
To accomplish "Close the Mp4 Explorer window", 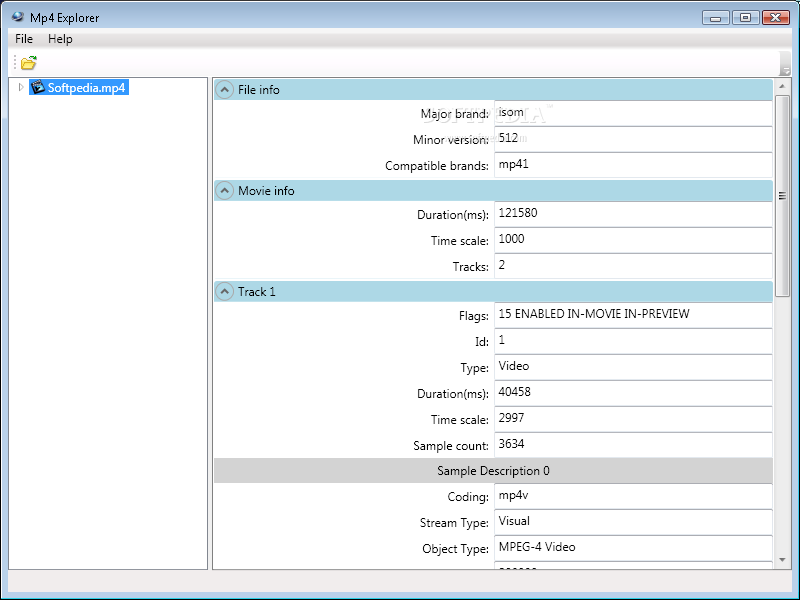I will 776,18.
